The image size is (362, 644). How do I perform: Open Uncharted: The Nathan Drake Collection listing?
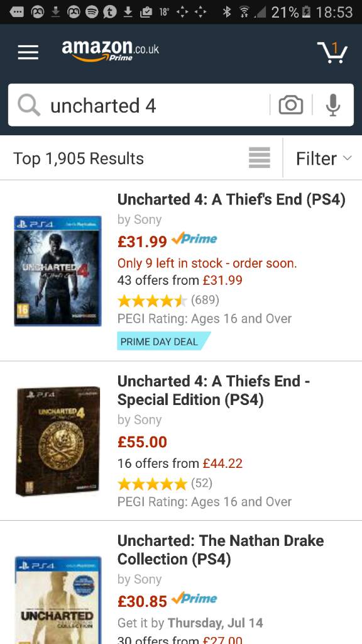coord(221,550)
